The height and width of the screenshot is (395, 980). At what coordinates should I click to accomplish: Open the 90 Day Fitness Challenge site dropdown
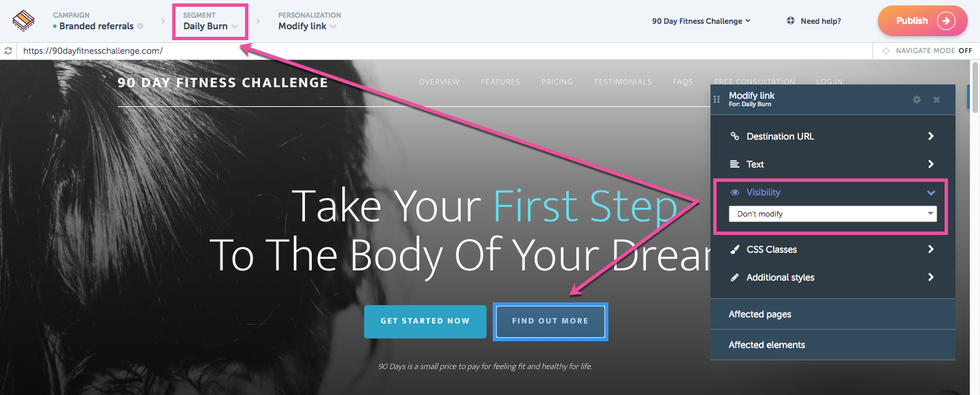coord(701,21)
